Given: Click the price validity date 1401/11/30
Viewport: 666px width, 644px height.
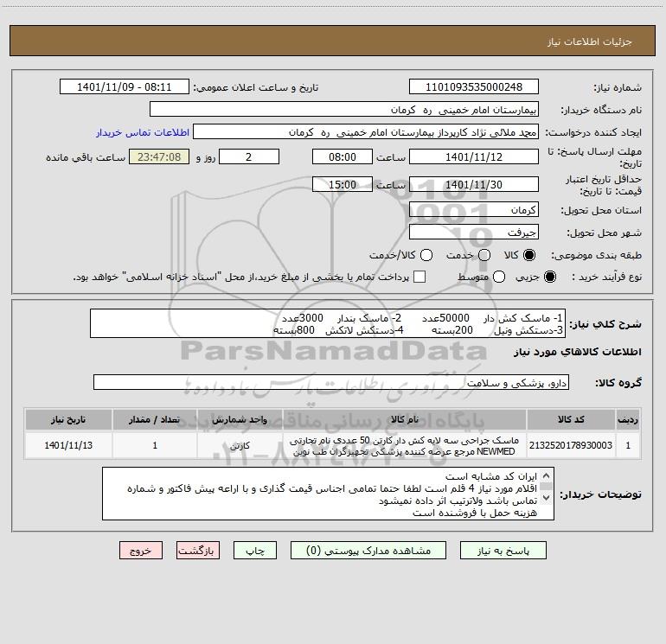Looking at the screenshot, I should pos(474,185).
